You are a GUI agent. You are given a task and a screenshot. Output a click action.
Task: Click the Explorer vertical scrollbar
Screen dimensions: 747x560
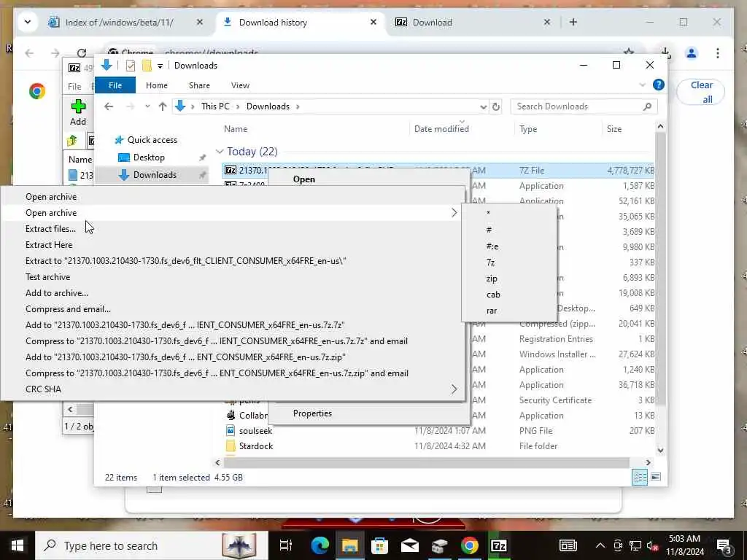coord(660,269)
